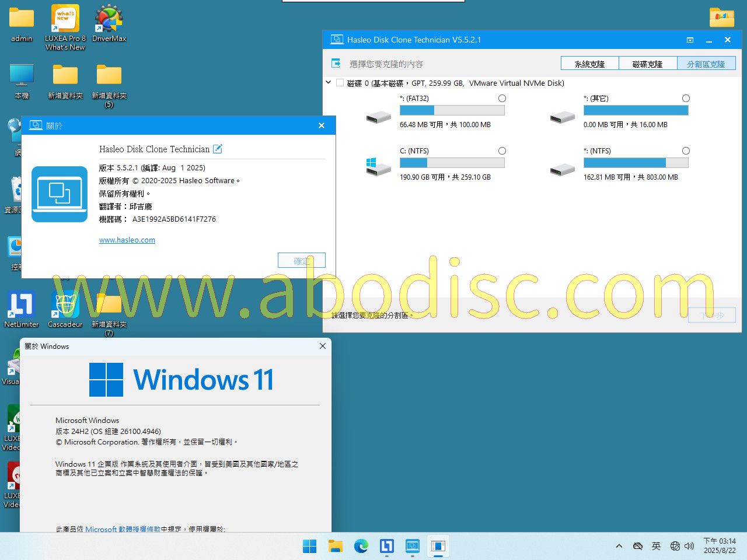Click the C: NTFS usage bar

(452, 163)
